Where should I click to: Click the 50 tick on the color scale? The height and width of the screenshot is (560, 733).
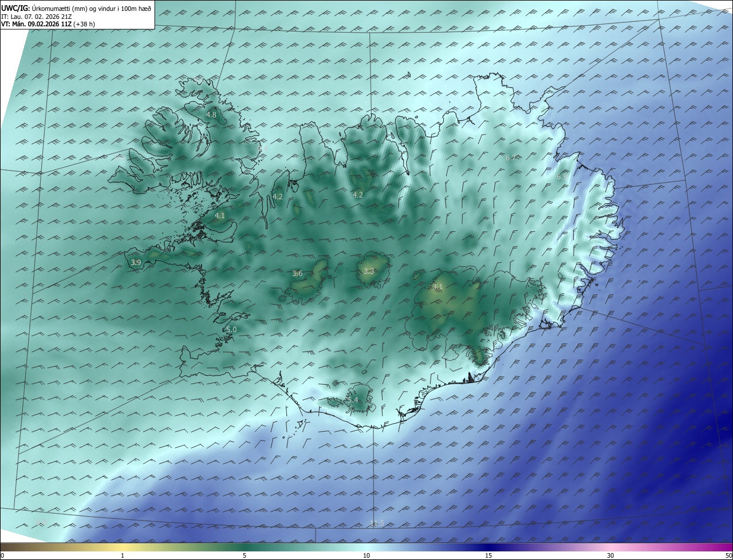pyautogui.click(x=728, y=555)
